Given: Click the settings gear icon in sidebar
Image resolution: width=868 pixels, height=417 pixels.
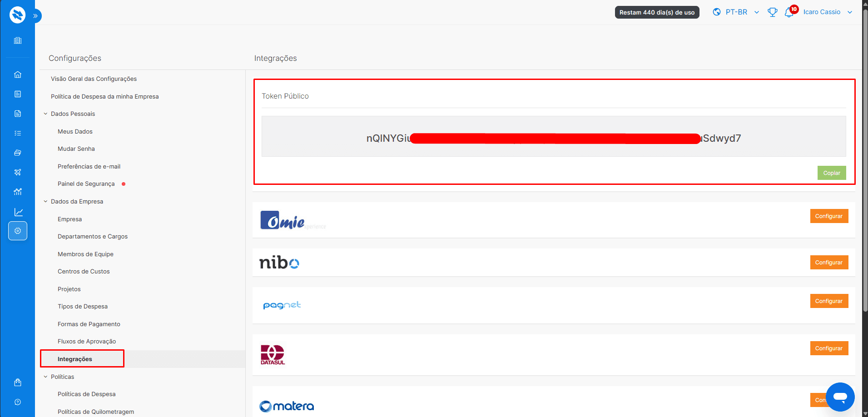Looking at the screenshot, I should point(18,231).
